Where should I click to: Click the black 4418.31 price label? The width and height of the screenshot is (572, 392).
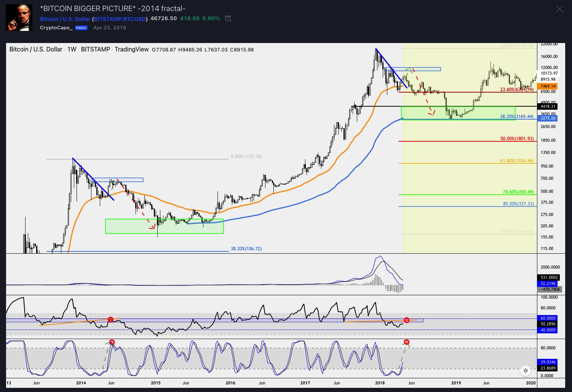[548, 106]
